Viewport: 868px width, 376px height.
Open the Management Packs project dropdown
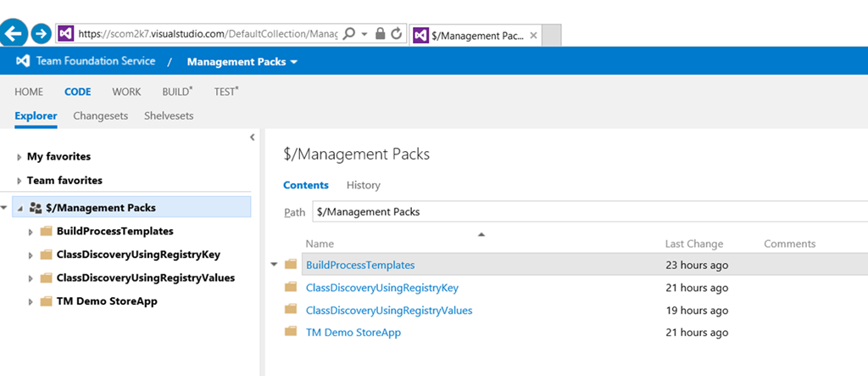pyautogui.click(x=242, y=62)
